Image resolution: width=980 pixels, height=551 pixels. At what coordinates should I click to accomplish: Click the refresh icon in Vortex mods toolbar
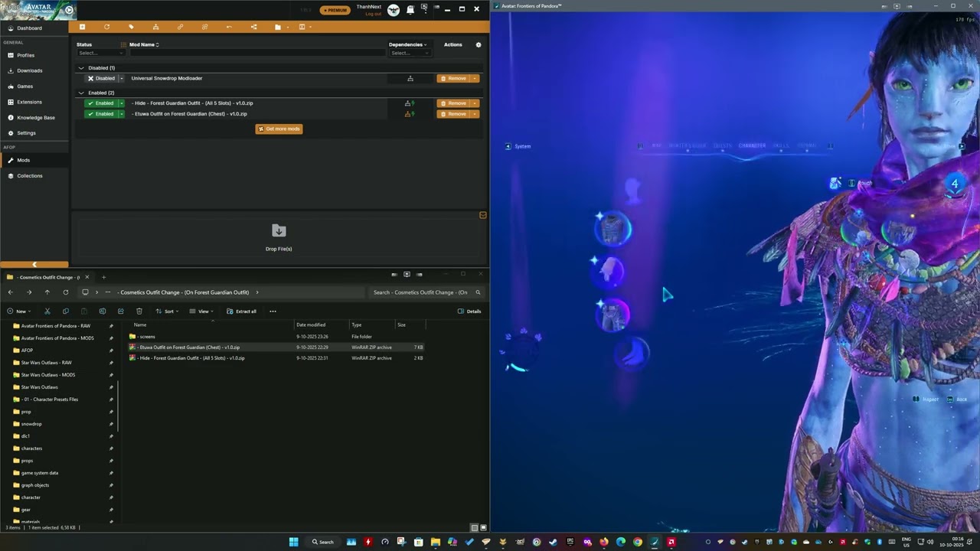106,27
